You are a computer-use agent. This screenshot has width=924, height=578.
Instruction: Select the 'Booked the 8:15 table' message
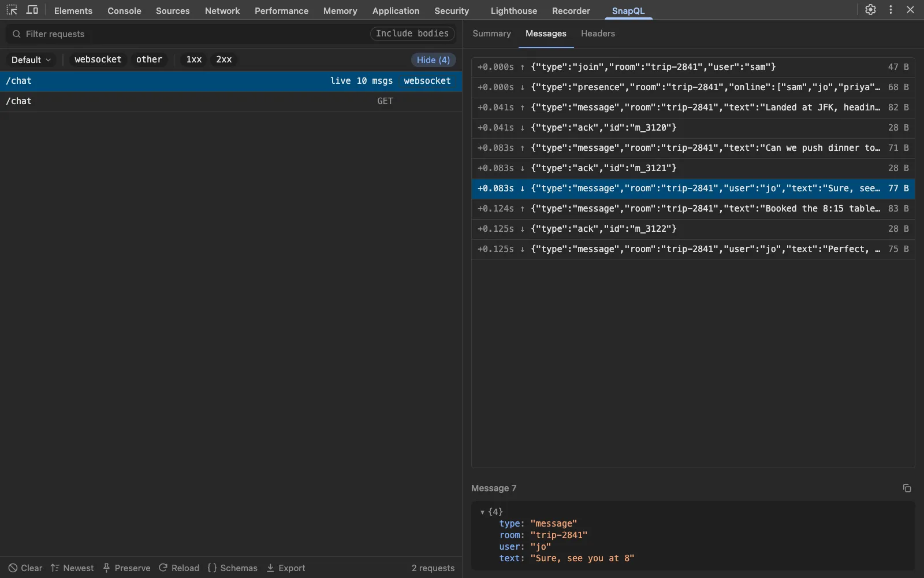(693, 209)
